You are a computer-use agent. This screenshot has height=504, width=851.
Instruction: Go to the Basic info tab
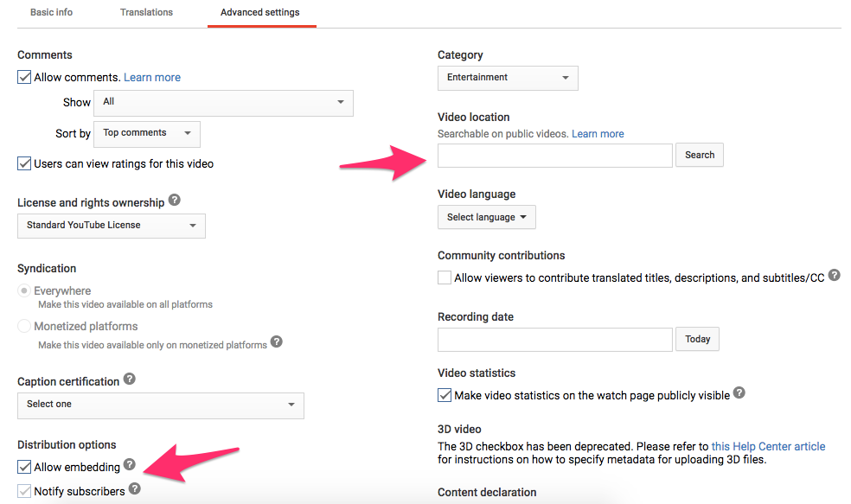click(x=51, y=12)
